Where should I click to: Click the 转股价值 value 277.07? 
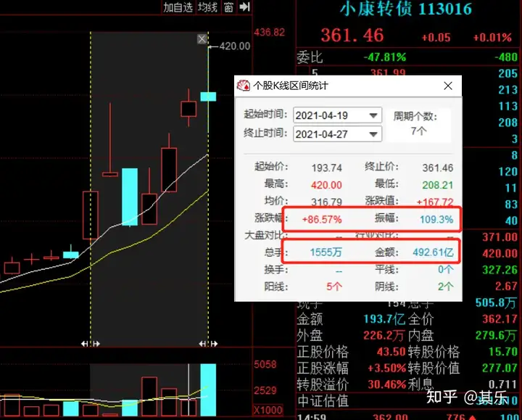(500, 368)
